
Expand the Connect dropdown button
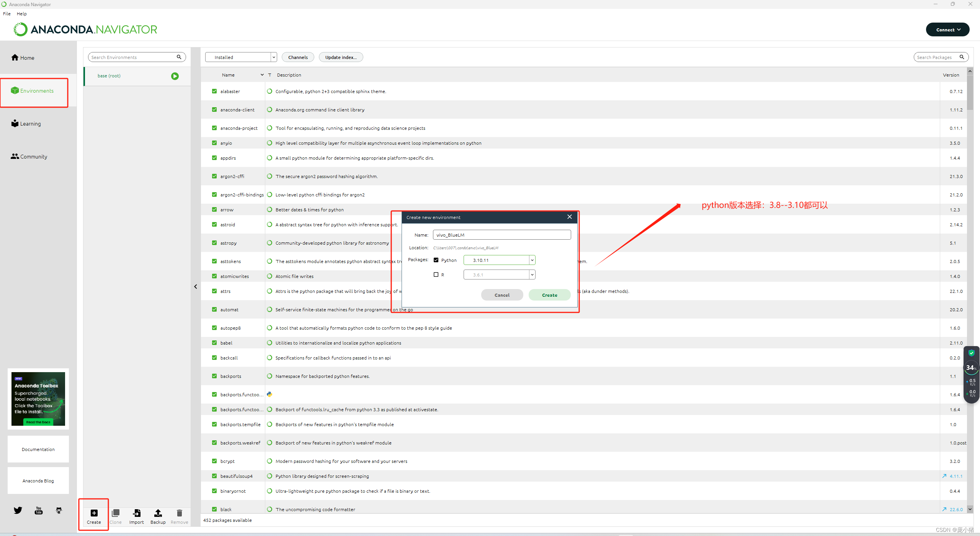(x=947, y=29)
